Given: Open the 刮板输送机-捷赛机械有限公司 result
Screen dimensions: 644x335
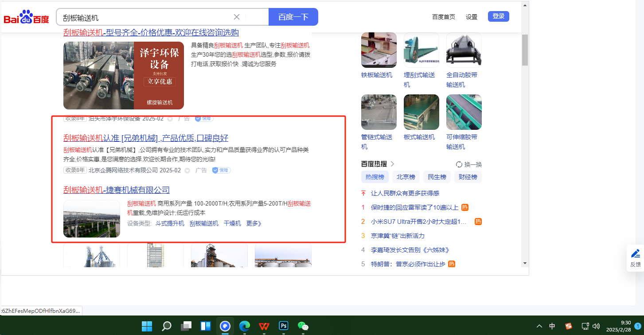Looking at the screenshot, I should pos(117,190).
